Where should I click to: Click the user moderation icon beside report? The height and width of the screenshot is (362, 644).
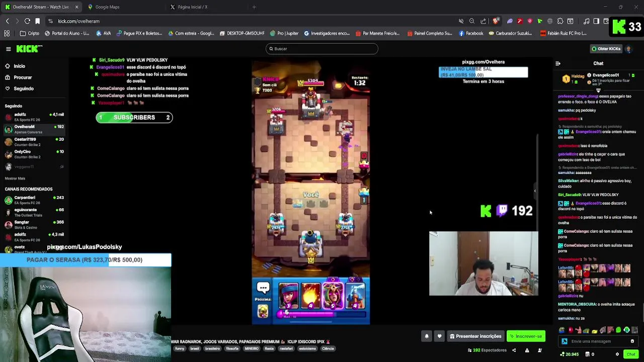point(540,350)
